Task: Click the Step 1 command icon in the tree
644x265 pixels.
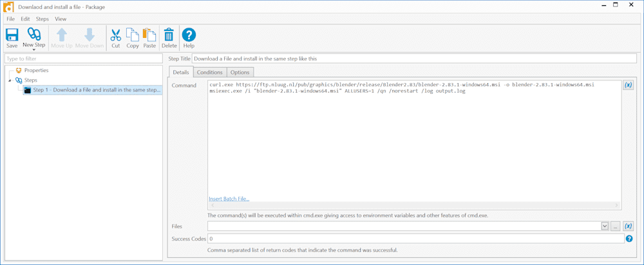Action: [28, 90]
